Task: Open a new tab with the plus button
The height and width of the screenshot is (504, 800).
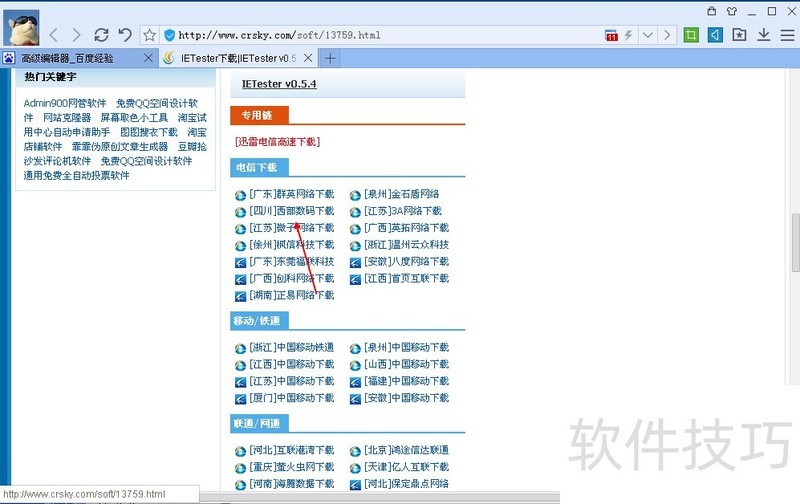Action: pyautogui.click(x=330, y=58)
